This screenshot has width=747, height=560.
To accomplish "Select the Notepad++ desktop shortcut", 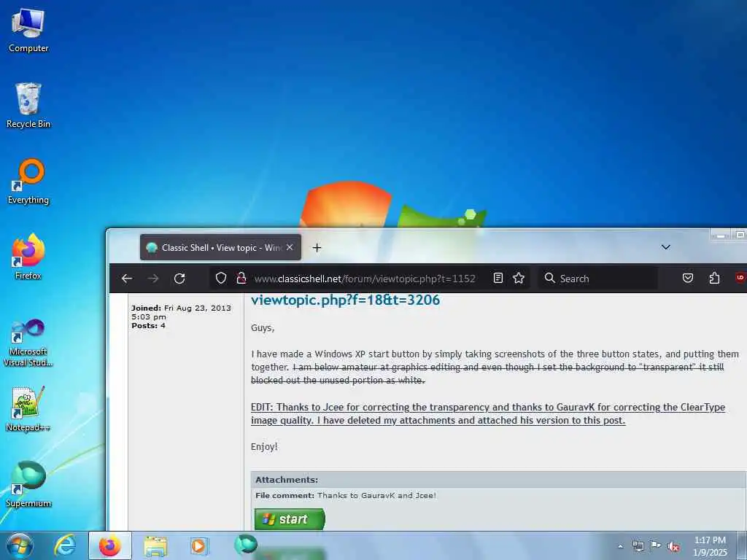I will tap(28, 408).
